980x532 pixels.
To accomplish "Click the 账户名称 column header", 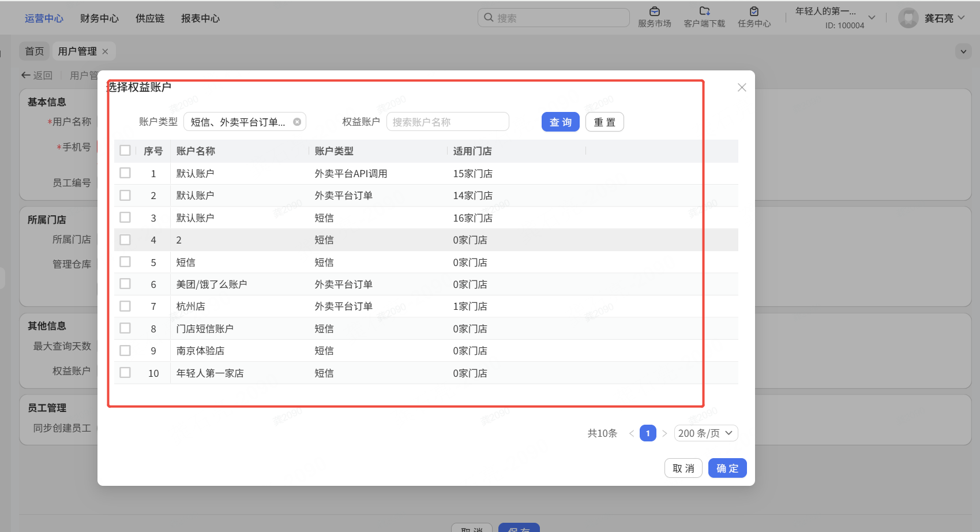I will pos(196,151).
